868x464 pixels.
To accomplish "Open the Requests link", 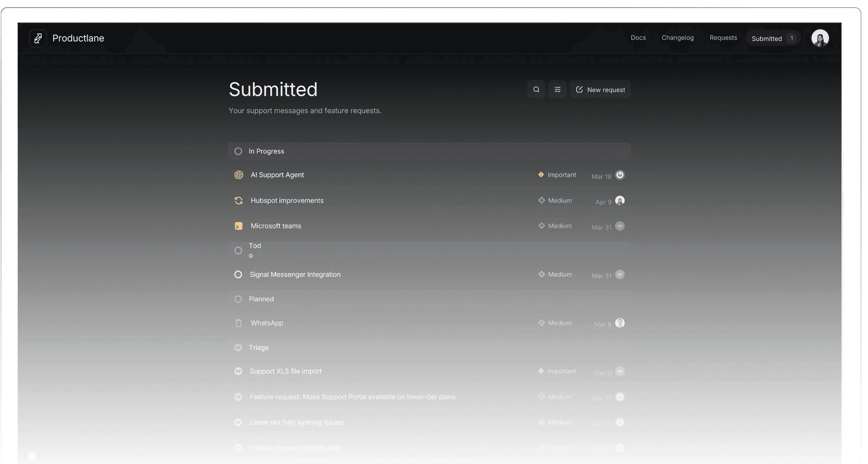I will coord(723,38).
